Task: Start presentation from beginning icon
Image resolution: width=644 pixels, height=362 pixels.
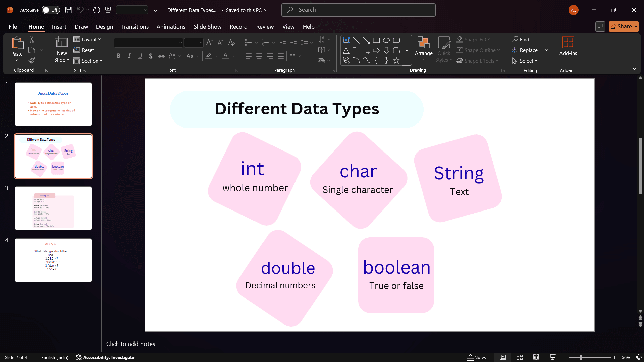Action: tap(108, 10)
